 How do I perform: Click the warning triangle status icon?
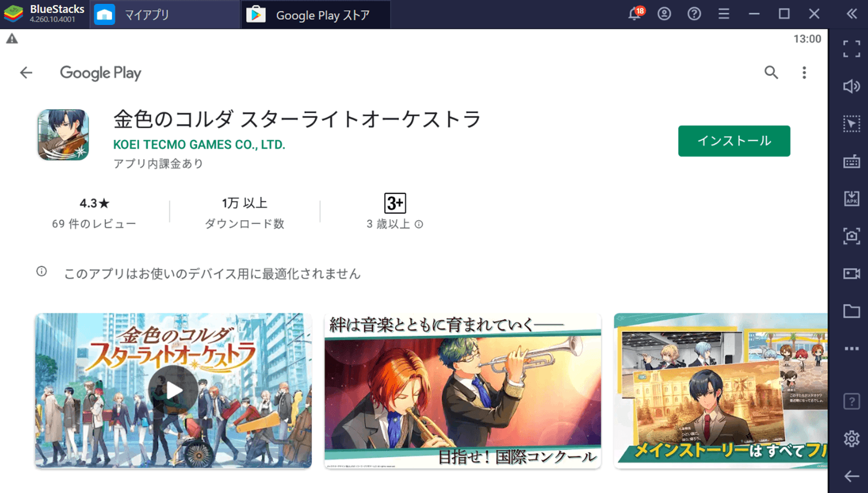coord(12,39)
